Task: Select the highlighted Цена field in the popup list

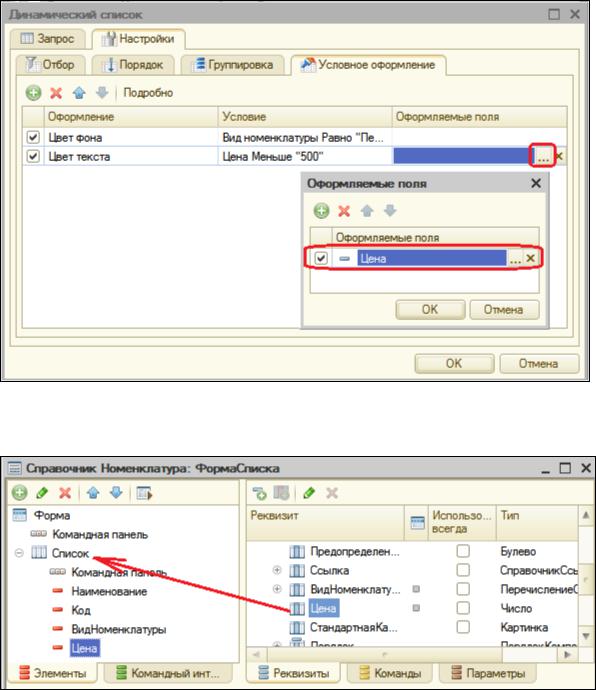Action: (431, 259)
